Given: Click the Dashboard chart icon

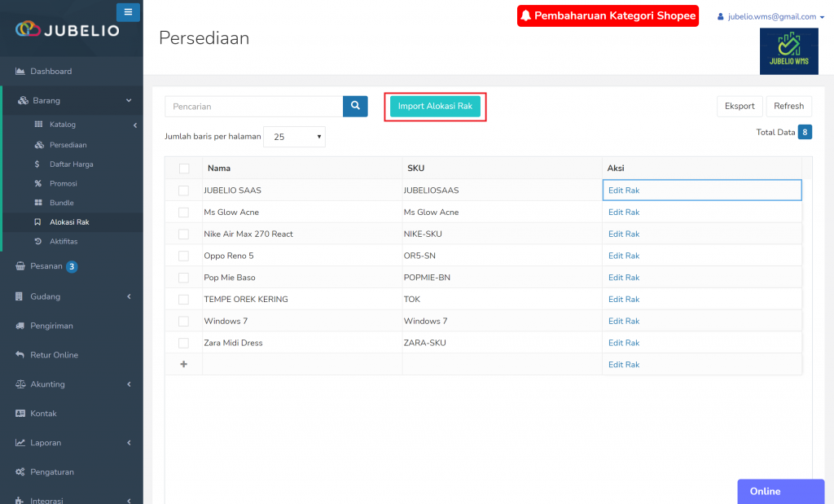Looking at the screenshot, I should pos(20,71).
